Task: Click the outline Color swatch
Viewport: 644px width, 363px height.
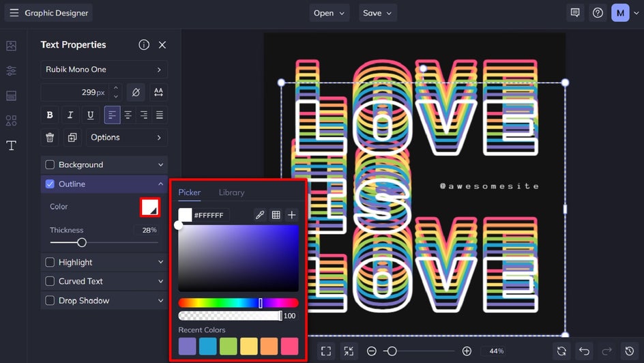Action: 150,207
